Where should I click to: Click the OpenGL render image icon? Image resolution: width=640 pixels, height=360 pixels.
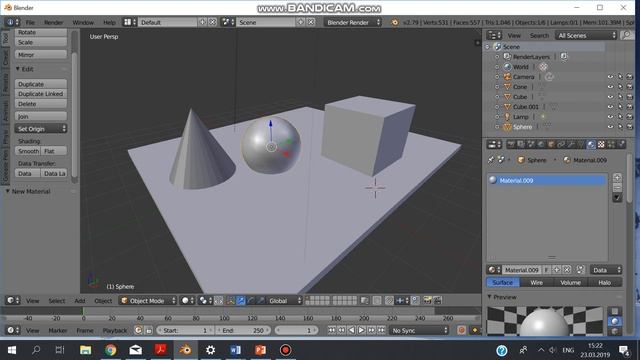pyautogui.click(x=427, y=301)
